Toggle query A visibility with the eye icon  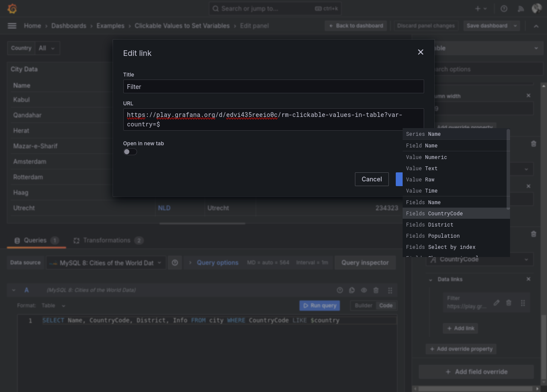pyautogui.click(x=364, y=290)
